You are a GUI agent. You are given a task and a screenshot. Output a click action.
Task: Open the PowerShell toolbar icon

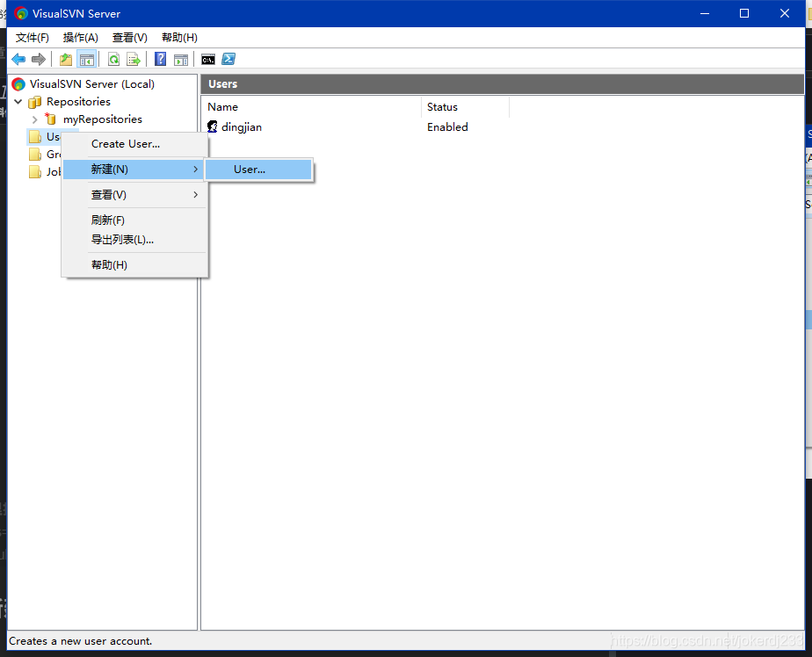228,60
